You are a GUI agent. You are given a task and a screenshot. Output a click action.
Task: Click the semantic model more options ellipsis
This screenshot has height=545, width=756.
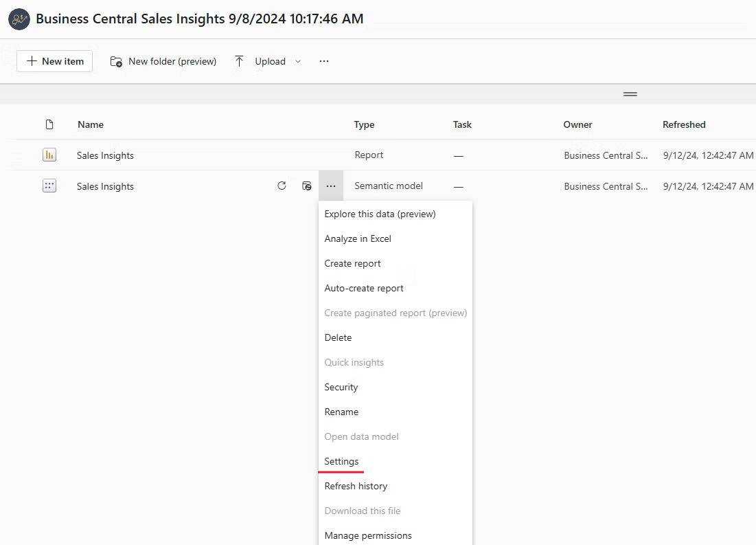tap(331, 186)
